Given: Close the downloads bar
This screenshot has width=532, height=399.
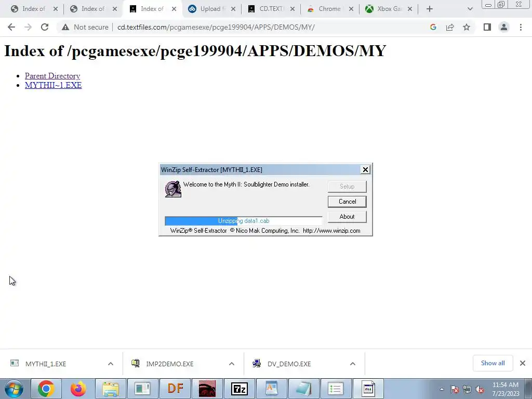Looking at the screenshot, I should [x=523, y=363].
